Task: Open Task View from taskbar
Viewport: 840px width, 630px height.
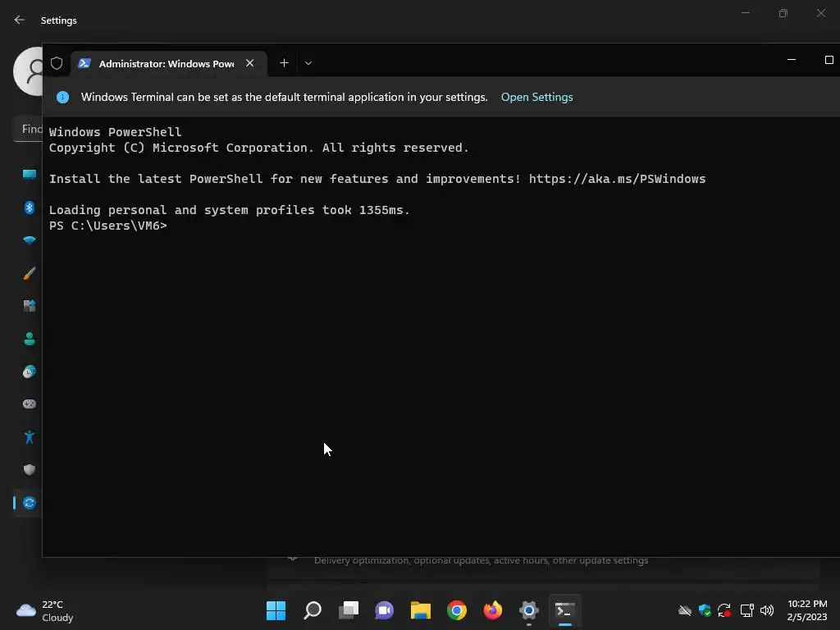Action: [348, 610]
